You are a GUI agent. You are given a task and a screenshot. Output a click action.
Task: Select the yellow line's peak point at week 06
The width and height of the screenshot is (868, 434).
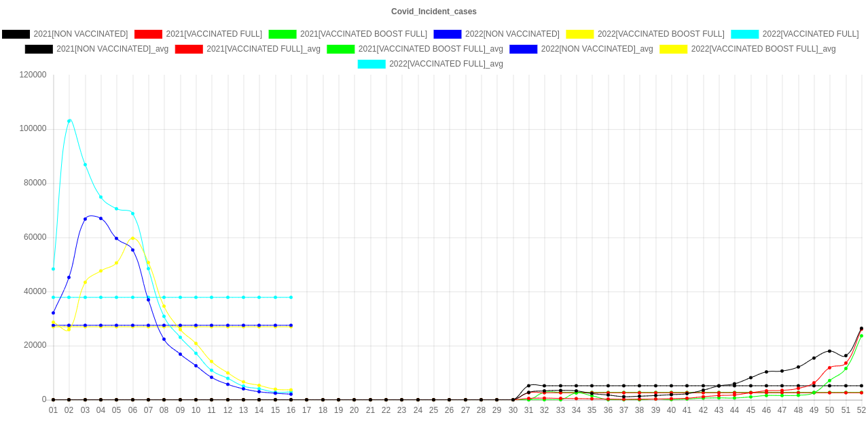click(x=132, y=238)
